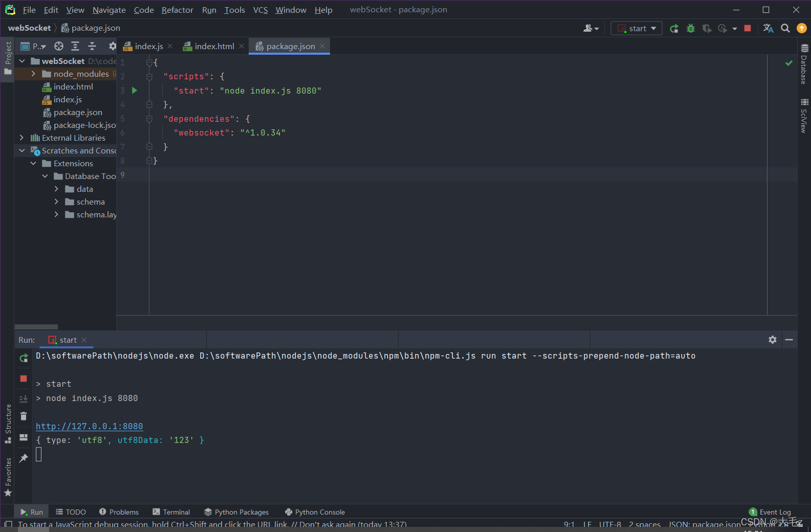Click the tool windows quick-access icon
The image size is (811, 532).
click(8, 523)
